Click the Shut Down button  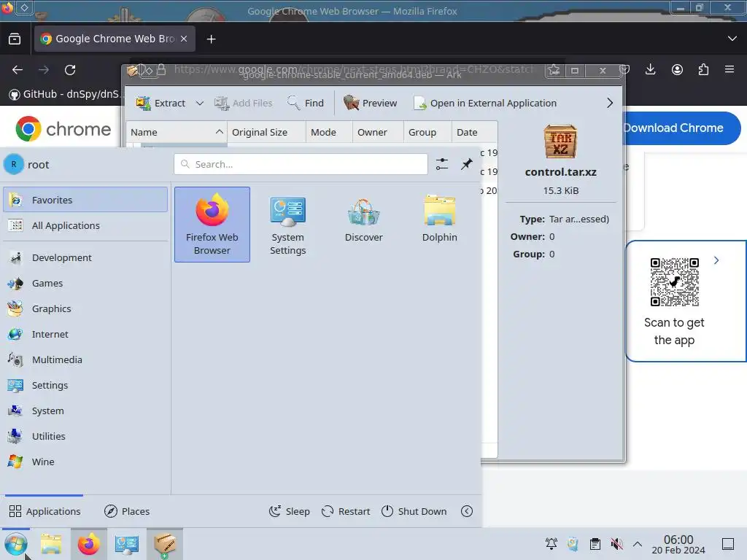pyautogui.click(x=414, y=511)
